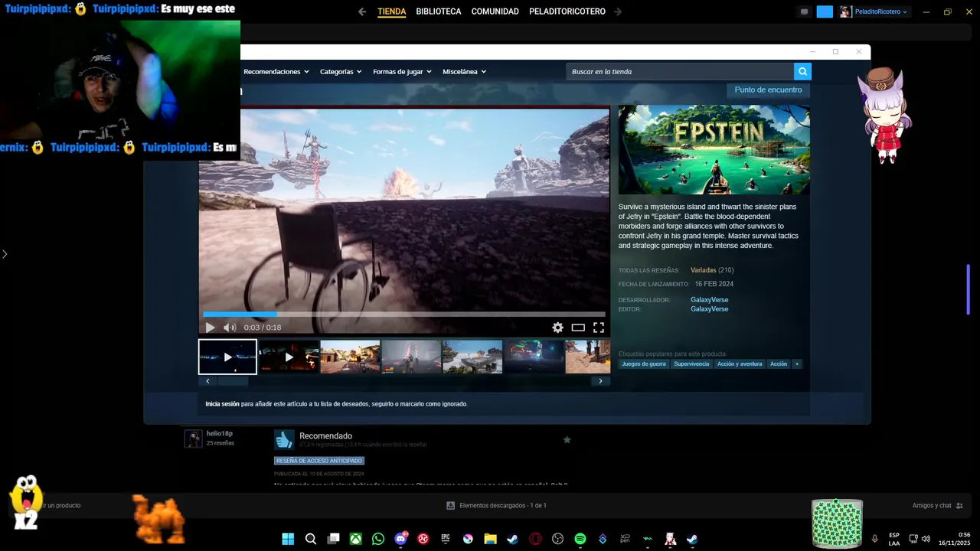Open the GalaxyVerse editor link
This screenshot has width=980, height=551.
click(709, 309)
